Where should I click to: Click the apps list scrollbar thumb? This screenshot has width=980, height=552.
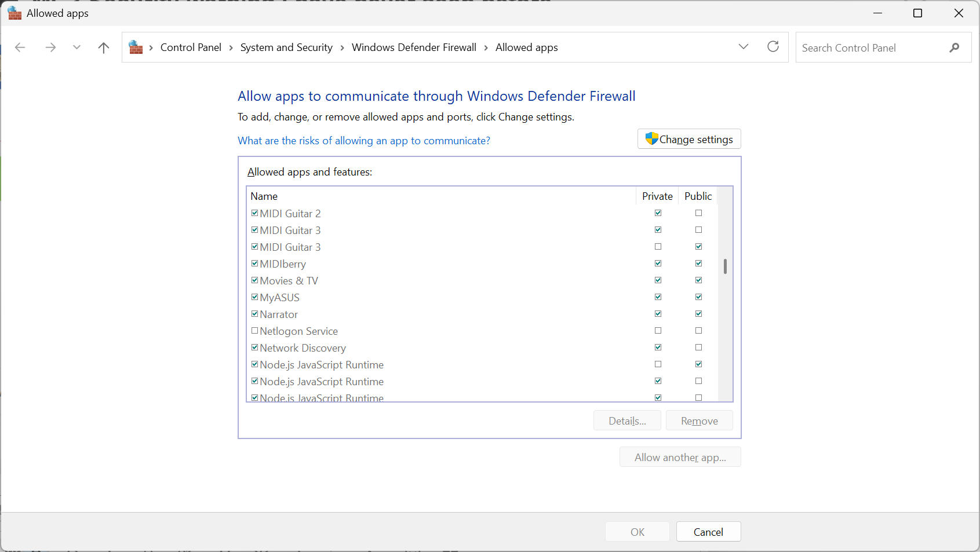[725, 266]
